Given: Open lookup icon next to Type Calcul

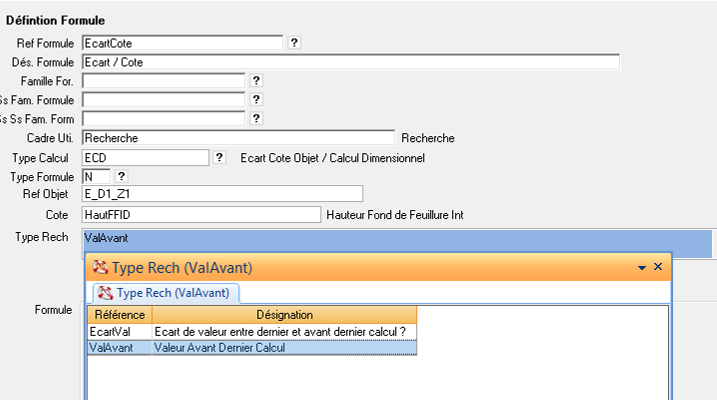Looking at the screenshot, I should (x=219, y=157).
